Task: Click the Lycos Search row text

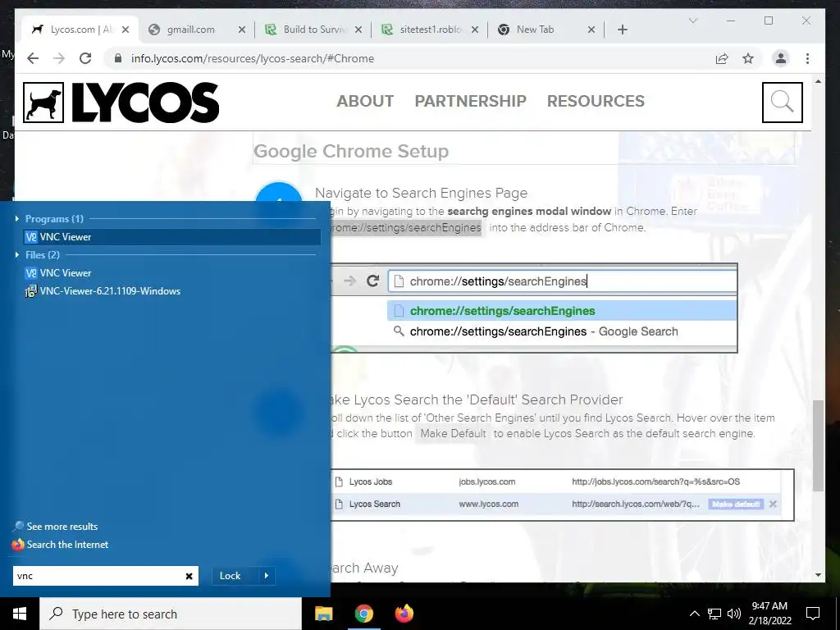Action: tap(374, 504)
